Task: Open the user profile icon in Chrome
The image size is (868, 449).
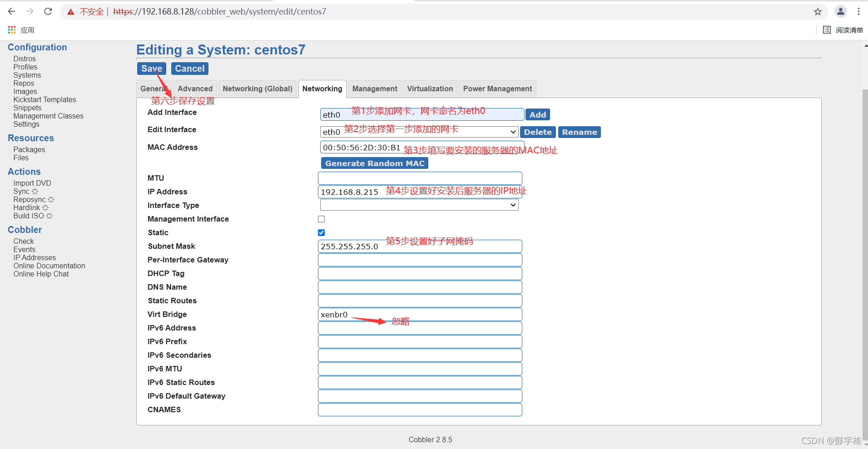Action: 841,12
